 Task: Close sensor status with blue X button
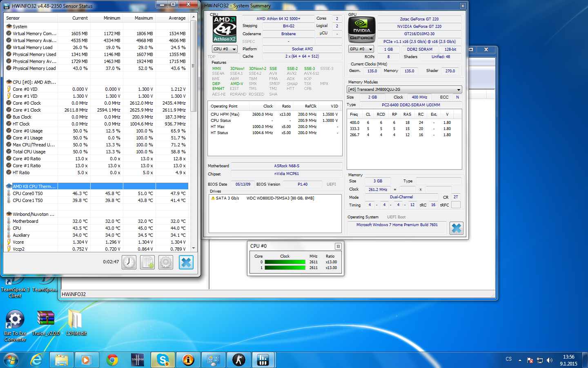(186, 262)
